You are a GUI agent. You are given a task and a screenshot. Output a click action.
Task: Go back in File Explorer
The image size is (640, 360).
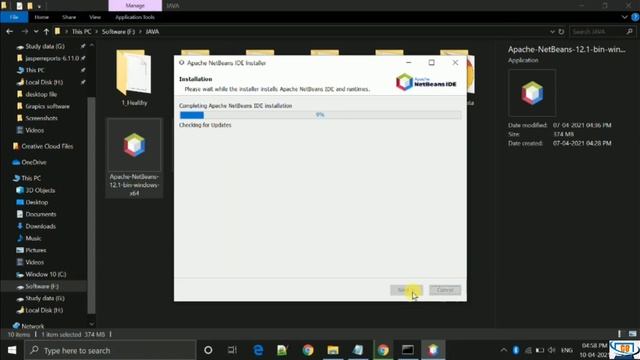point(9,31)
